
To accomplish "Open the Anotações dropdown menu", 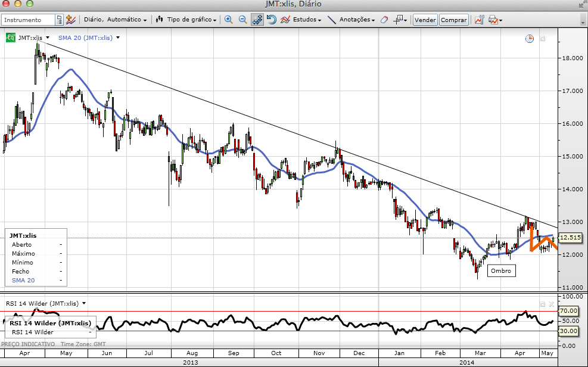I will coord(357,20).
